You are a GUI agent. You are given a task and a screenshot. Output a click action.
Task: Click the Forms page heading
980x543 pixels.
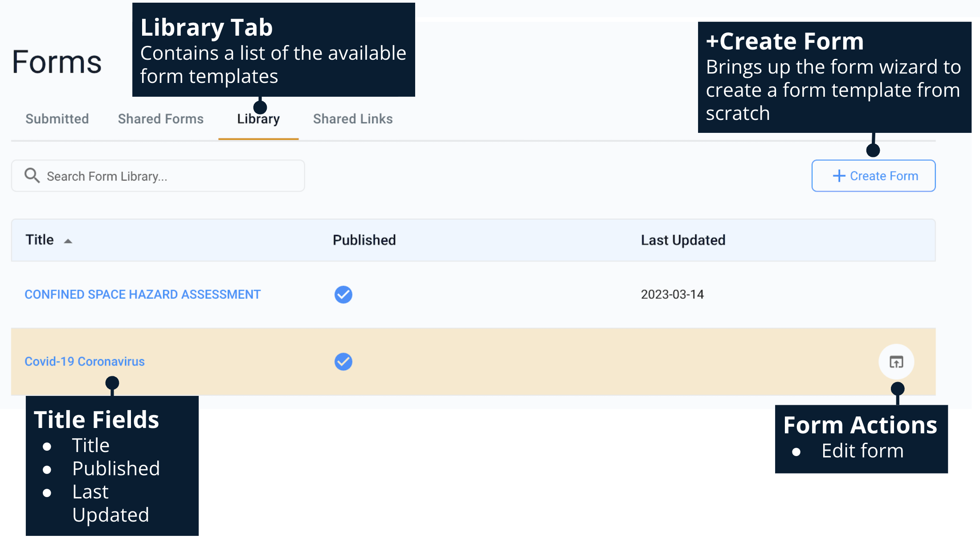point(57,62)
